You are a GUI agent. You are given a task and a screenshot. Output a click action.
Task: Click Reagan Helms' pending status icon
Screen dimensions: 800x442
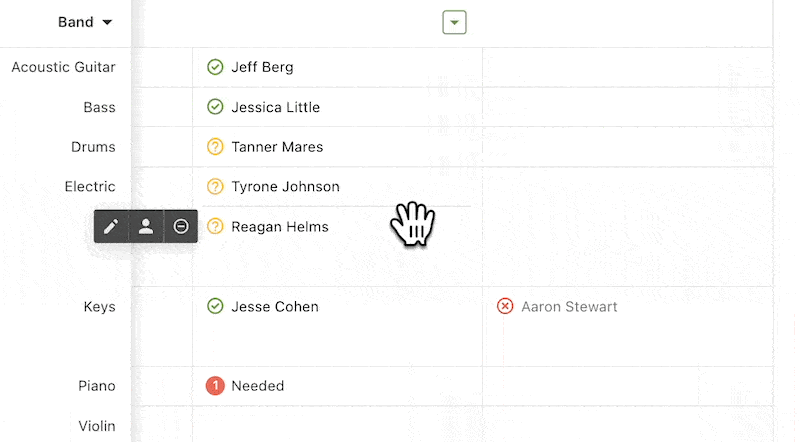click(215, 226)
